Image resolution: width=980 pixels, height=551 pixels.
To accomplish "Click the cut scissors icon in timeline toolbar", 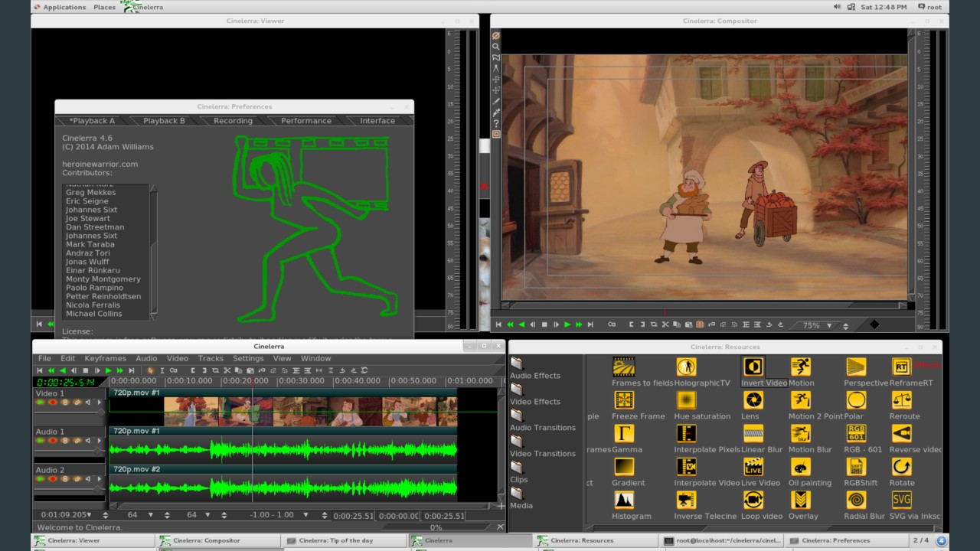I will tap(227, 370).
